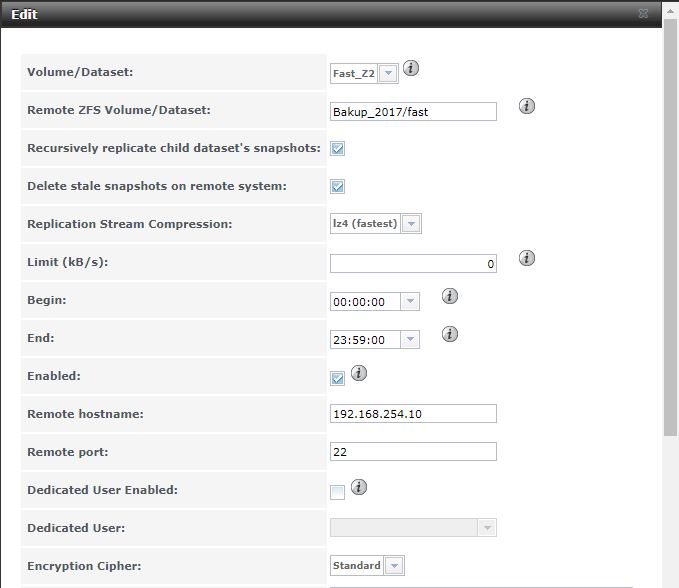The image size is (679, 588).
Task: Expand Encryption Cipher dropdown showing Standard
Action: [x=394, y=565]
